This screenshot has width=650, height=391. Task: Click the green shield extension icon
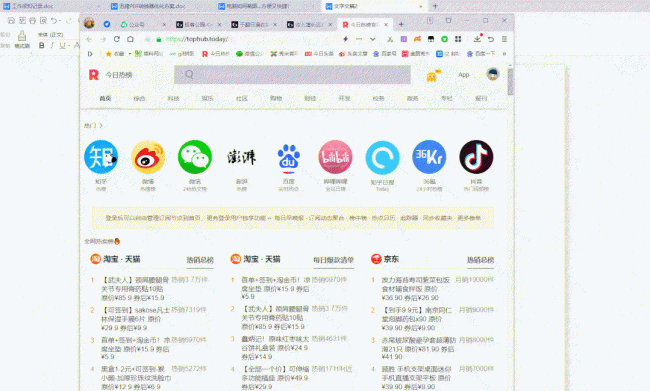444,39
